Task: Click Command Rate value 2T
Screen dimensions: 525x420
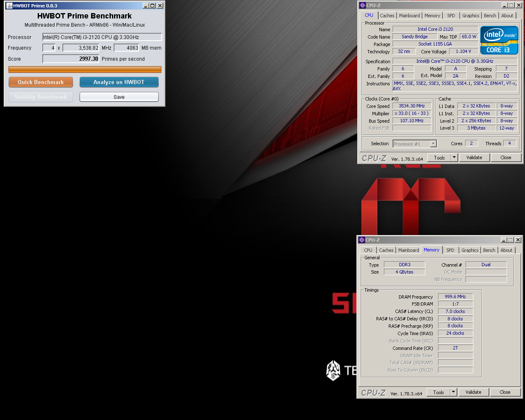Action: click(x=455, y=348)
